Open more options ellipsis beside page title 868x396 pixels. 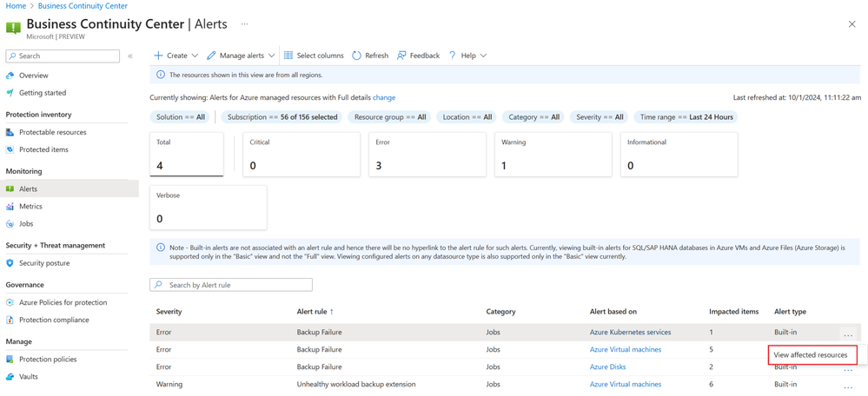(x=244, y=23)
